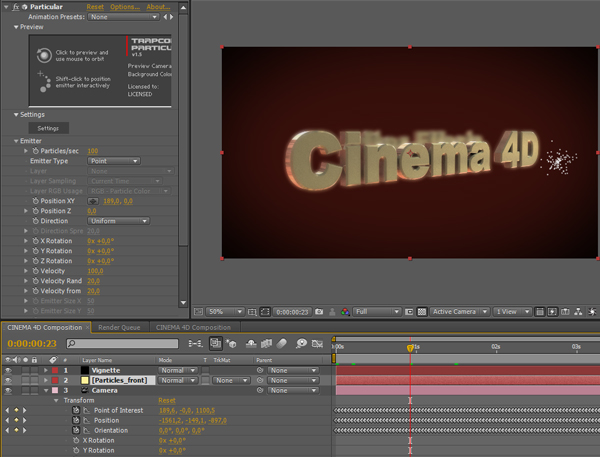
Task: Hide the Vignette layer eye
Action: (x=8, y=370)
